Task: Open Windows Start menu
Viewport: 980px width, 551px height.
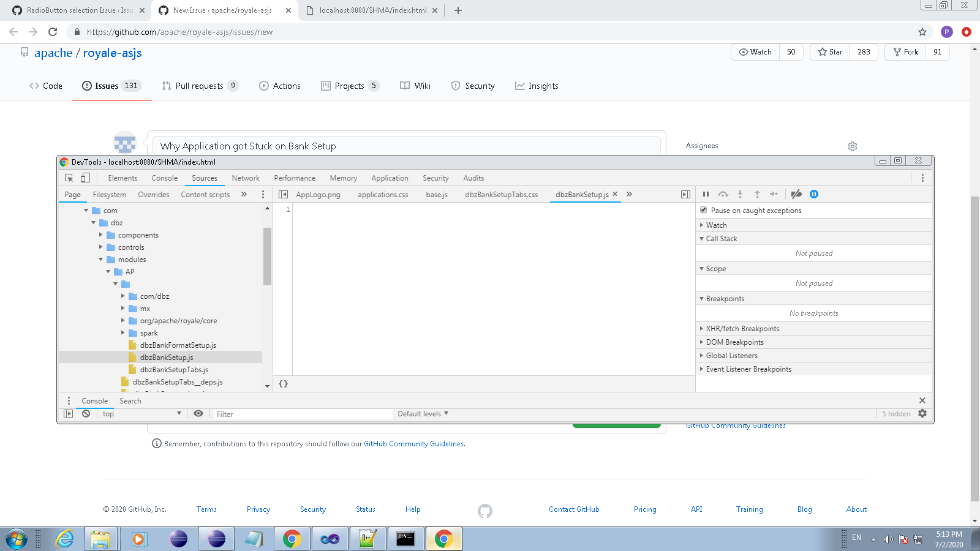Action: click(x=17, y=539)
